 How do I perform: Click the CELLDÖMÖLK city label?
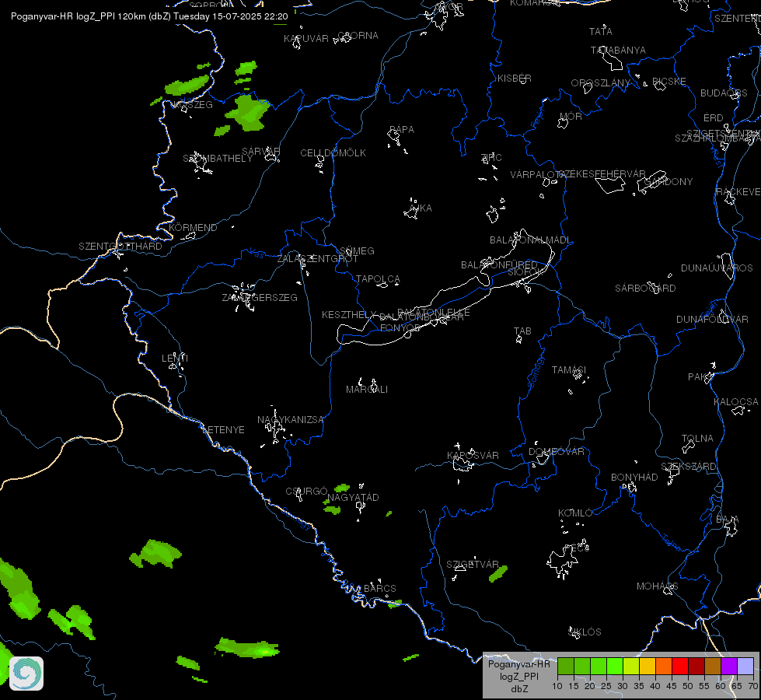pos(333,153)
